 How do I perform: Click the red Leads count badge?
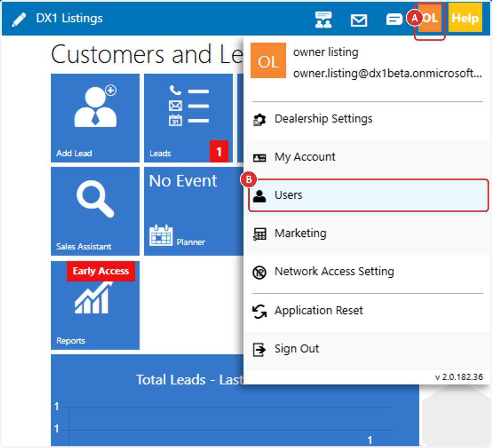(x=219, y=151)
